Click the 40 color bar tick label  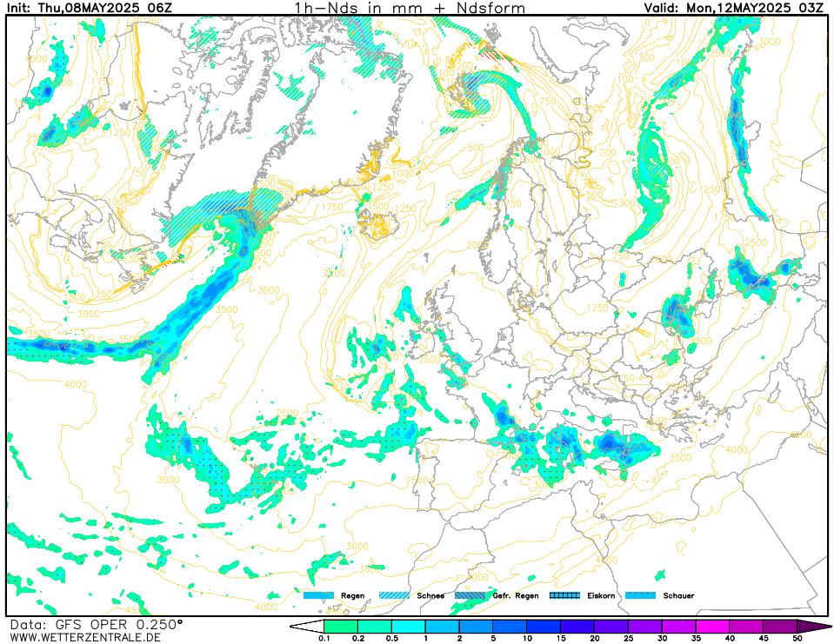point(730,638)
